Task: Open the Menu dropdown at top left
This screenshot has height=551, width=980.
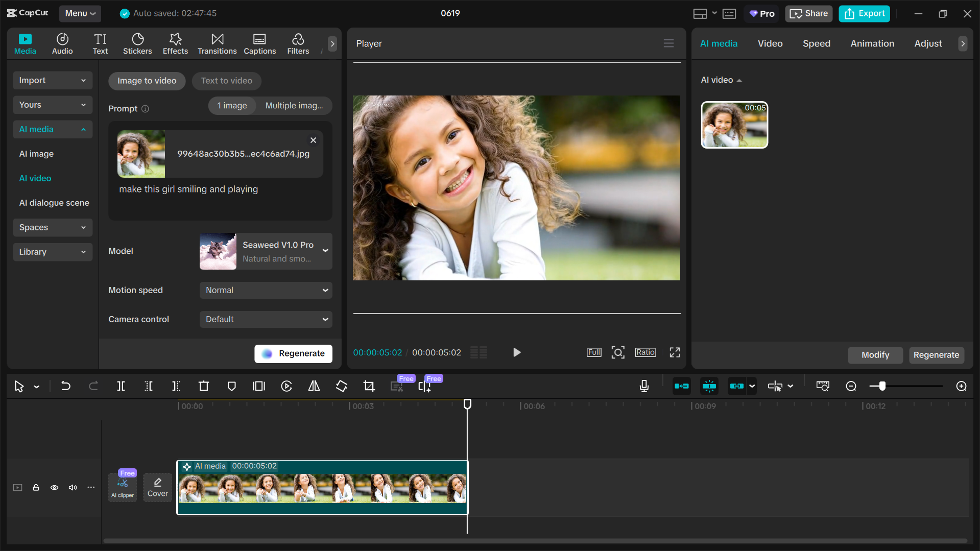Action: pos(80,13)
